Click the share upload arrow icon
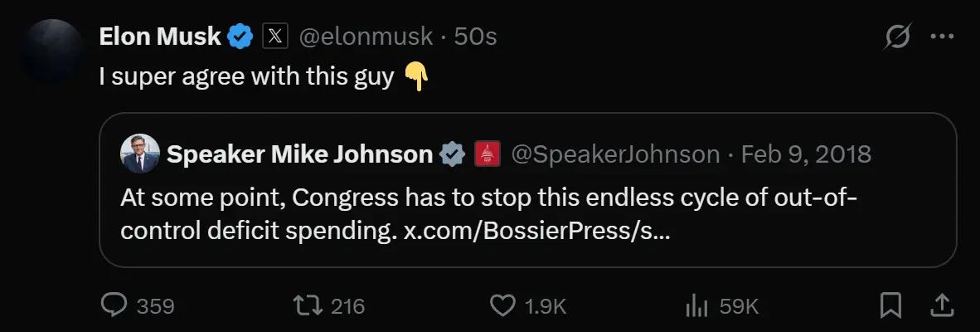 [x=941, y=305]
